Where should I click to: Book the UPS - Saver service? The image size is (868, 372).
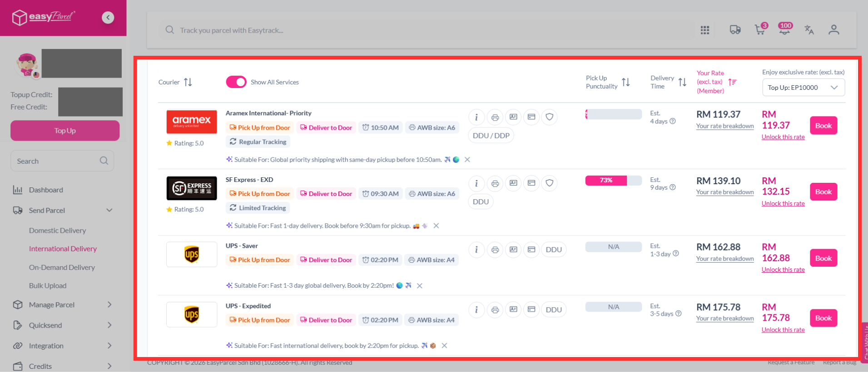coord(823,258)
